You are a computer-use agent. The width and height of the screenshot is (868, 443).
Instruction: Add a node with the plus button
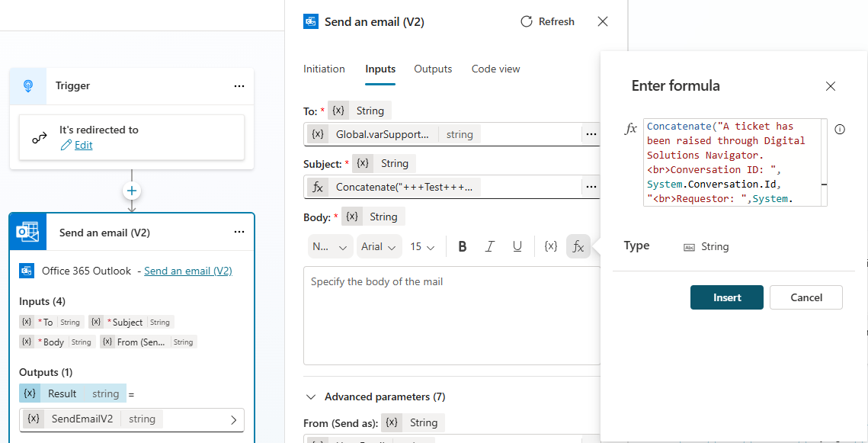tap(132, 191)
